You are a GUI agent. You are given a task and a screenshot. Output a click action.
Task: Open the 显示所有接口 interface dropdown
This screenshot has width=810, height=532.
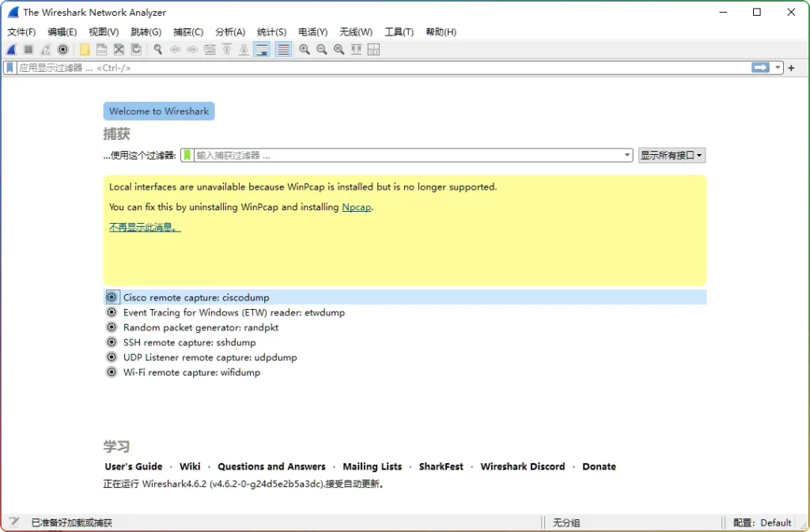pos(672,155)
